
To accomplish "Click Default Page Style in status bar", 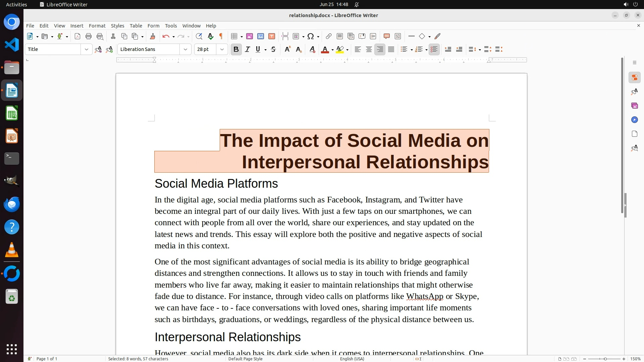I will pyautogui.click(x=245, y=359).
